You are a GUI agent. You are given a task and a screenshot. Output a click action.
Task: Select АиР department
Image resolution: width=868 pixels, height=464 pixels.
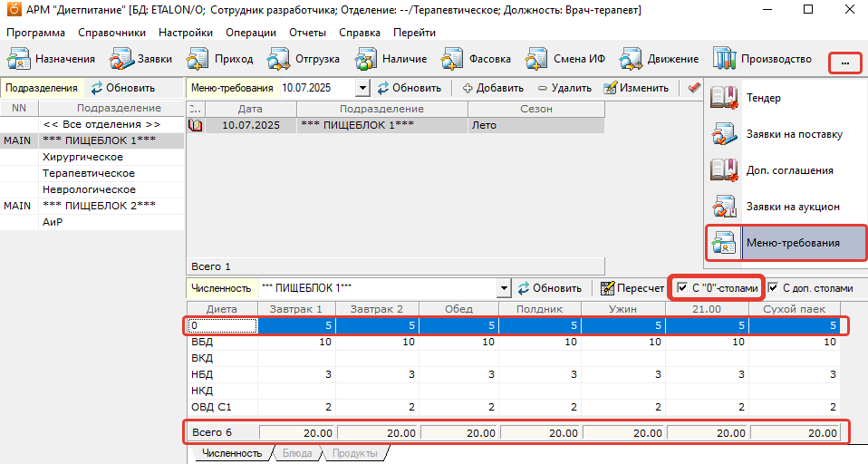[92, 222]
